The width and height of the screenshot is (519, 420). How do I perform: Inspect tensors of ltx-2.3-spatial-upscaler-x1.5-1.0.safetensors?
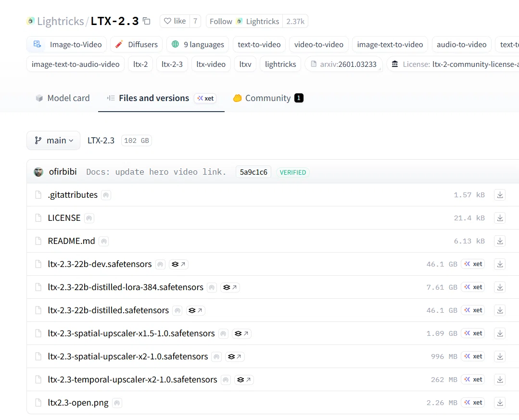tap(241, 333)
